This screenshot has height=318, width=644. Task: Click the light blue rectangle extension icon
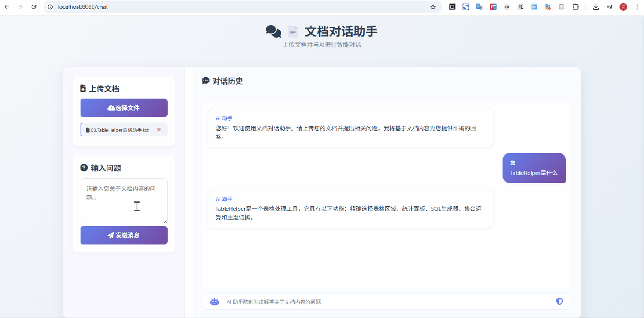[x=534, y=7]
